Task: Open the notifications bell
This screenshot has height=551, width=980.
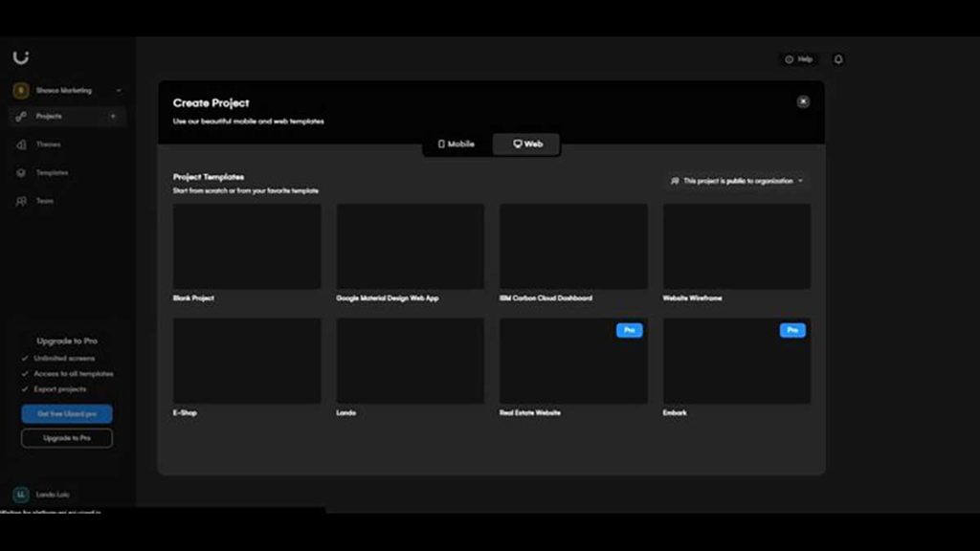Action: (838, 59)
